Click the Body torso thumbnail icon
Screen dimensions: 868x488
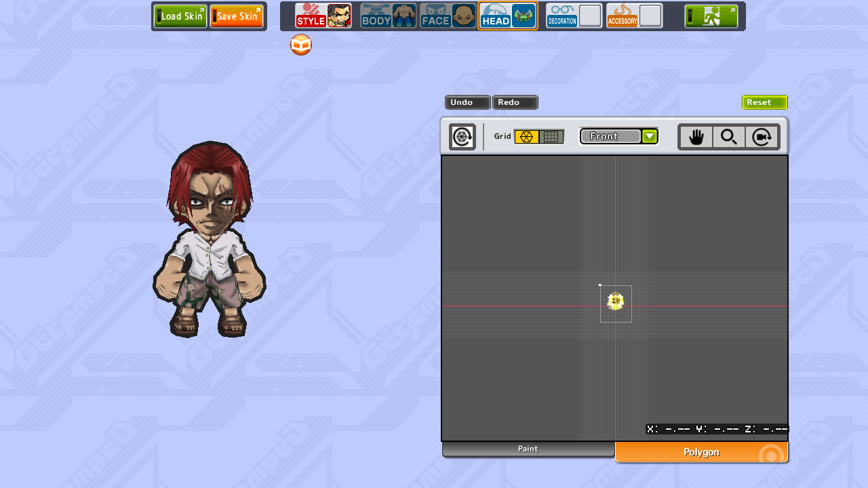(404, 16)
